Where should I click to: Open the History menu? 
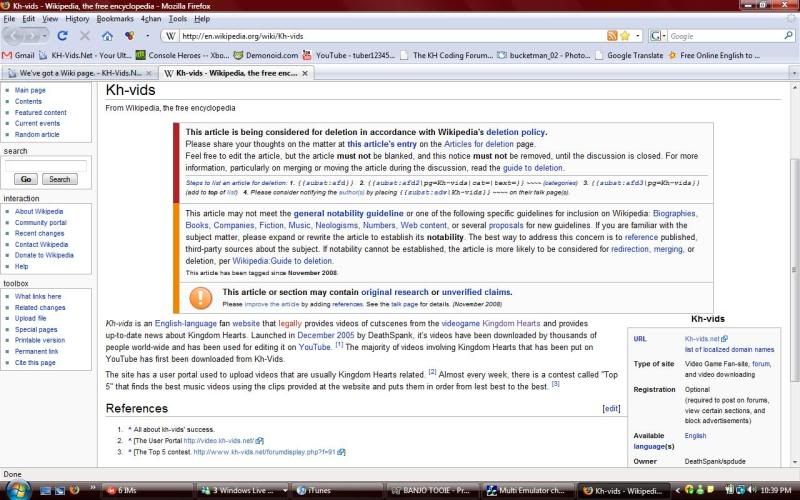point(77,19)
